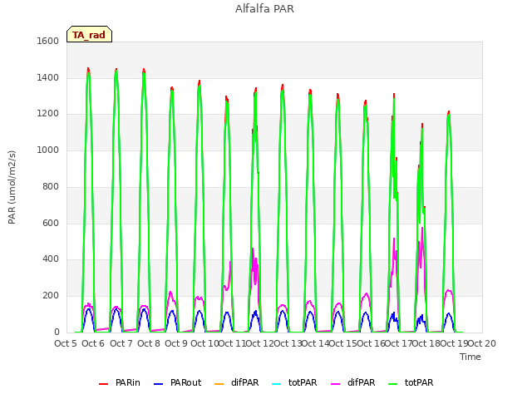Click the 1200 y-axis tick label
532x399 pixels.
[48, 114]
